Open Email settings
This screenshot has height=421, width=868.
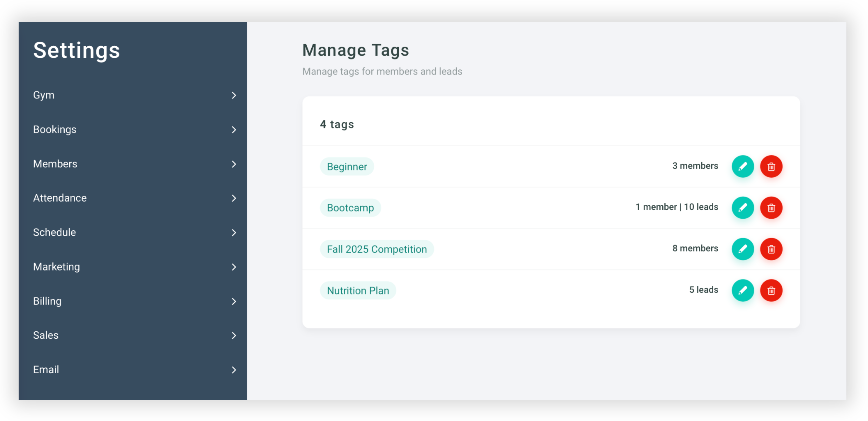pyautogui.click(x=133, y=370)
